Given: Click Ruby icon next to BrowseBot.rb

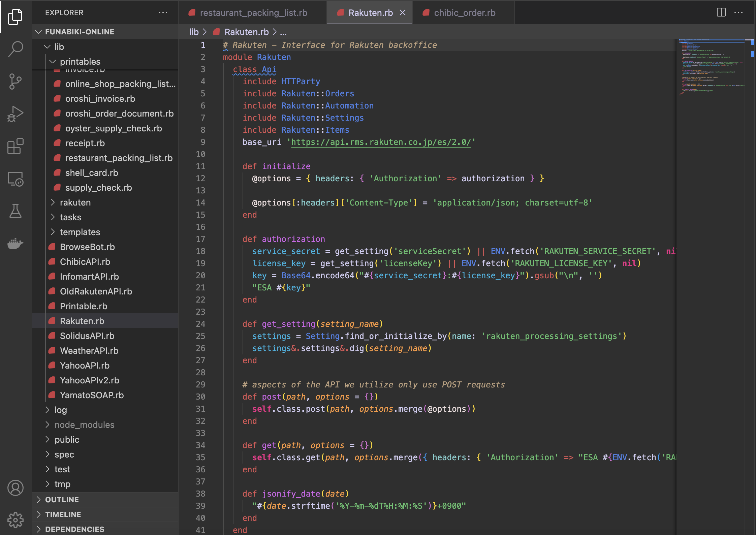Looking at the screenshot, I should click(x=52, y=247).
